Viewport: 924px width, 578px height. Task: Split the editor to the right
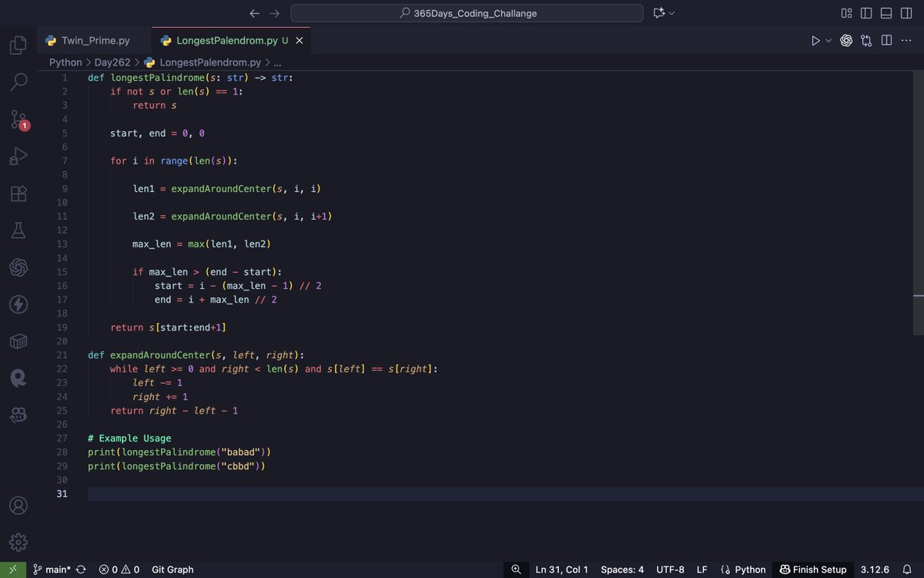coord(886,41)
